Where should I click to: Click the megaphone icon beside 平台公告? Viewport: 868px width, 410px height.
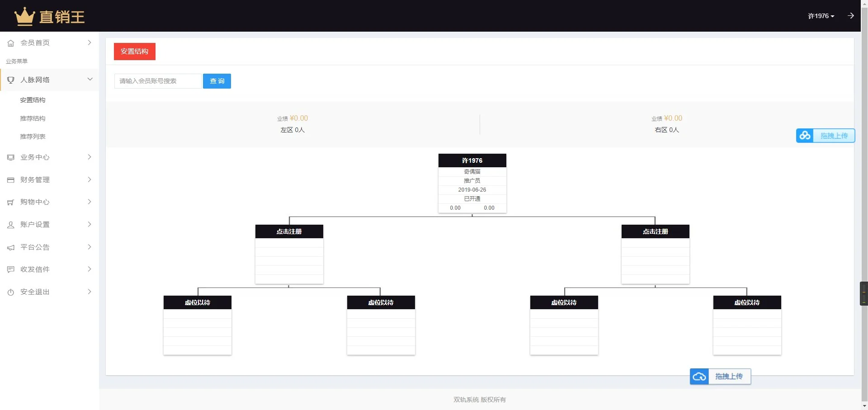click(x=11, y=247)
